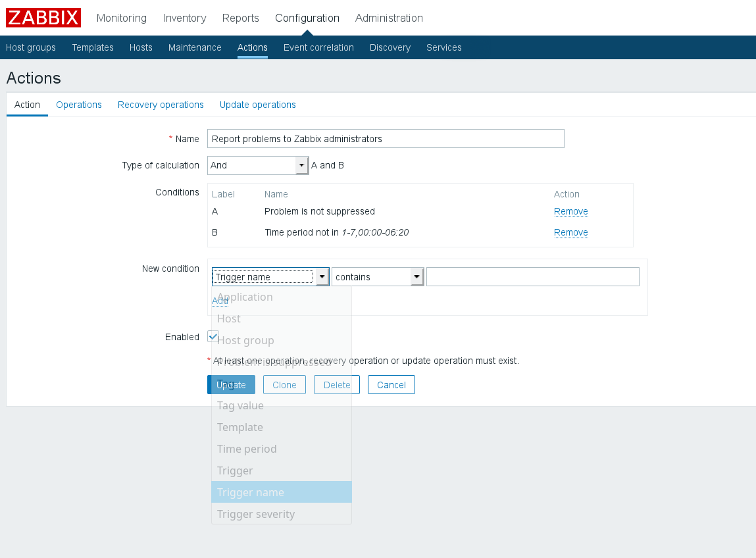
Task: Open the Type of calculation dropdown
Action: (258, 165)
